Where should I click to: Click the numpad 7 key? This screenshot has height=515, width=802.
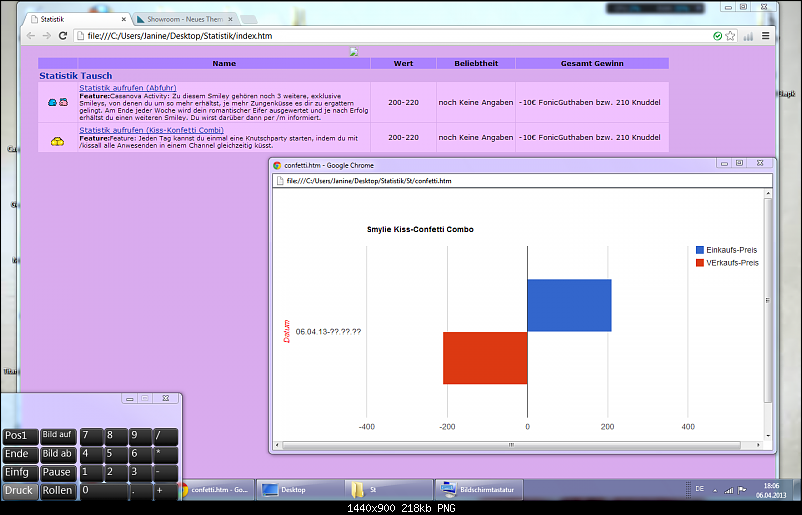pos(91,436)
